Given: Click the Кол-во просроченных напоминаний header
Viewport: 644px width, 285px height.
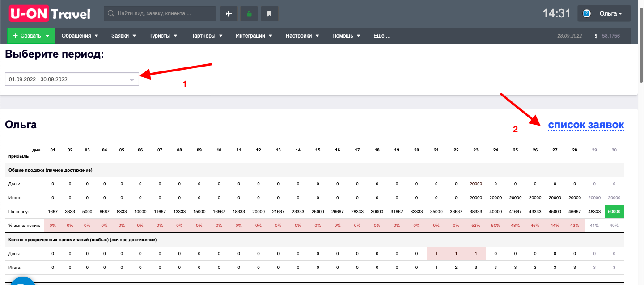Looking at the screenshot, I should [82, 240].
